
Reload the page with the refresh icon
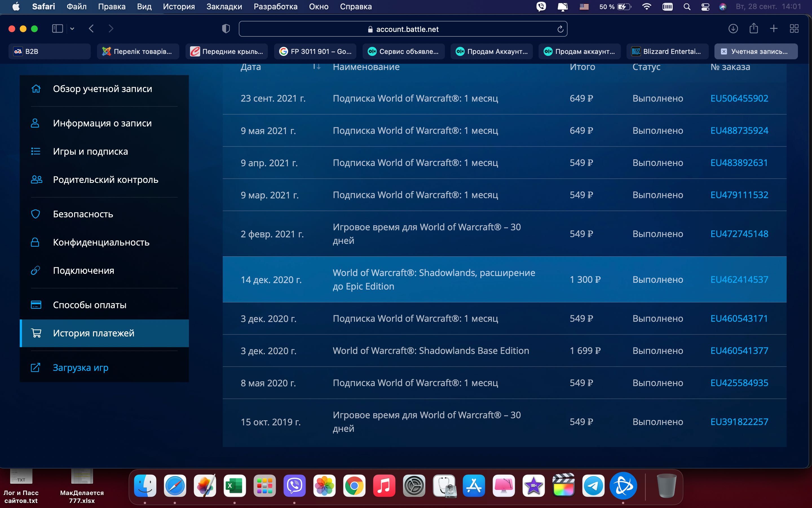[560, 29]
